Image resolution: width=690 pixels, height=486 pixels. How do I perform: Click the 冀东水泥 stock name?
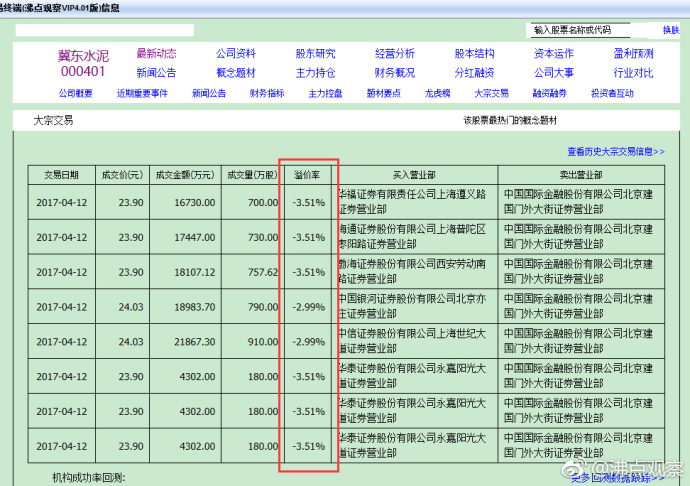point(83,56)
